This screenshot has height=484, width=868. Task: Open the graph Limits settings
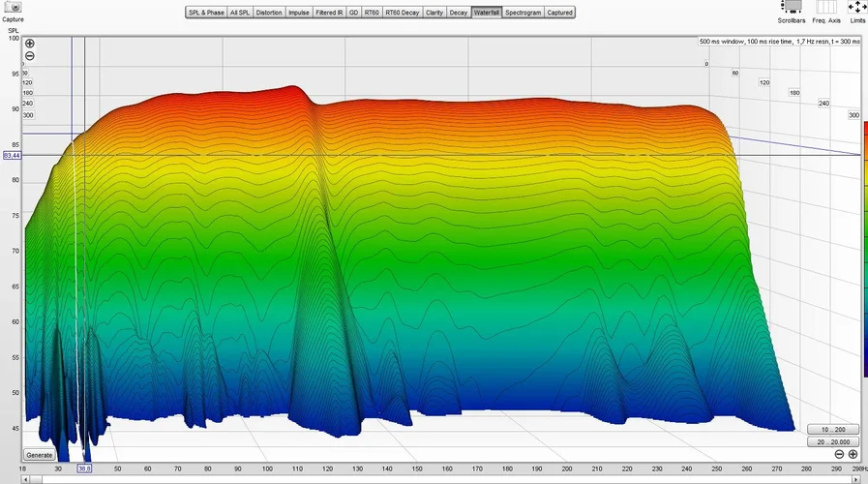pyautogui.click(x=856, y=8)
